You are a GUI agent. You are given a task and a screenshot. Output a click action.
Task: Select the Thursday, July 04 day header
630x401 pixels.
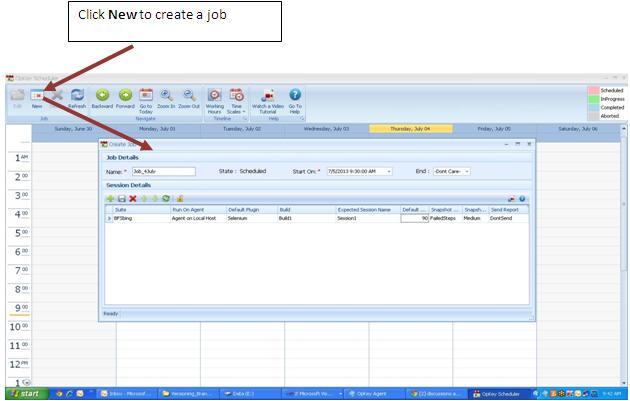(x=410, y=129)
